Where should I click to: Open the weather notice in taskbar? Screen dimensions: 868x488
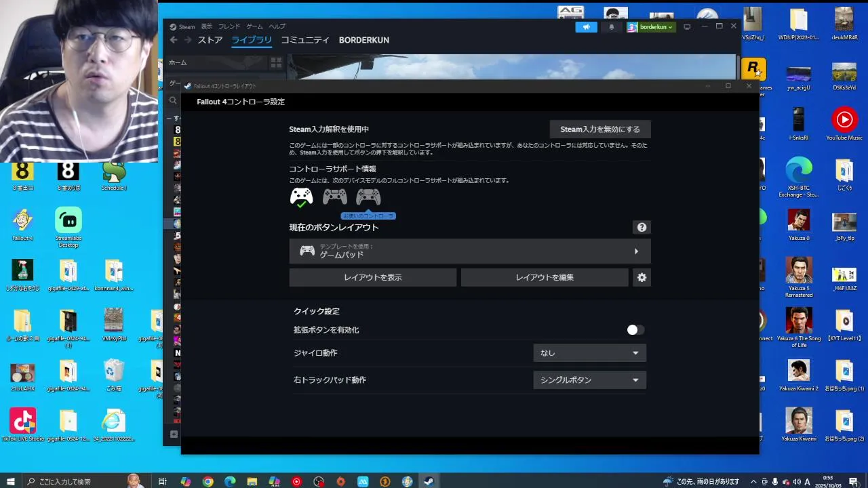tap(703, 481)
